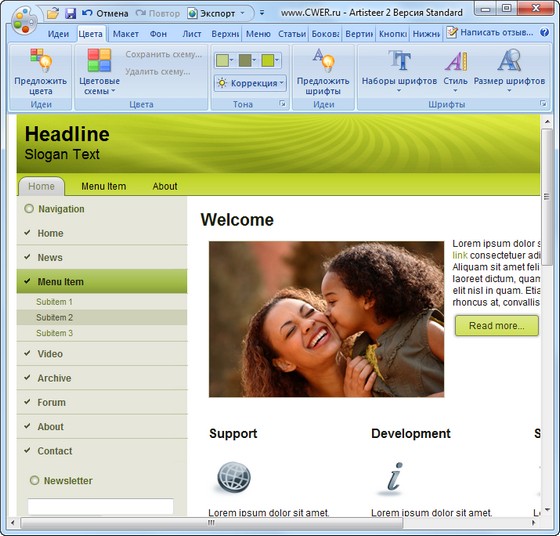Open the blue help question mark icon
The width and height of the screenshot is (560, 536).
pos(544,32)
